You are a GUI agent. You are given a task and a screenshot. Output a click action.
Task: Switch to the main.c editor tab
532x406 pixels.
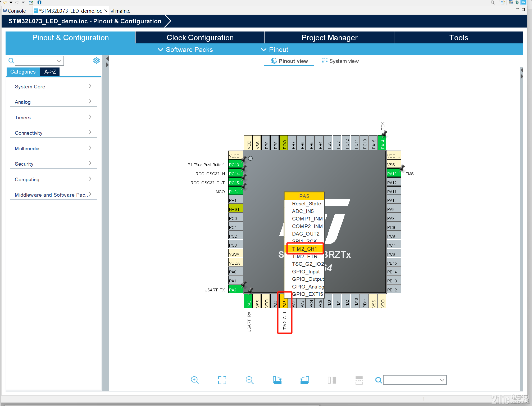[122, 11]
